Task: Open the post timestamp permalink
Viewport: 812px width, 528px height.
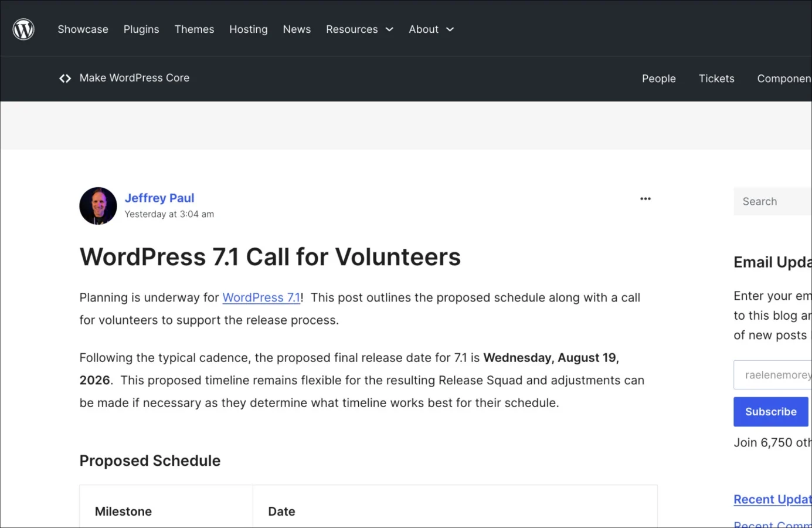Action: pyautogui.click(x=169, y=214)
